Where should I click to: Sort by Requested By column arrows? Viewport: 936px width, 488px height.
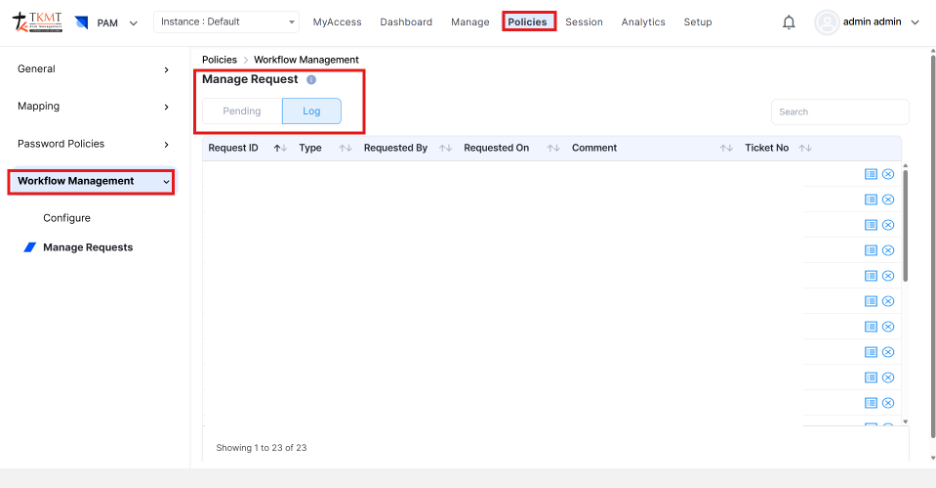pos(445,148)
